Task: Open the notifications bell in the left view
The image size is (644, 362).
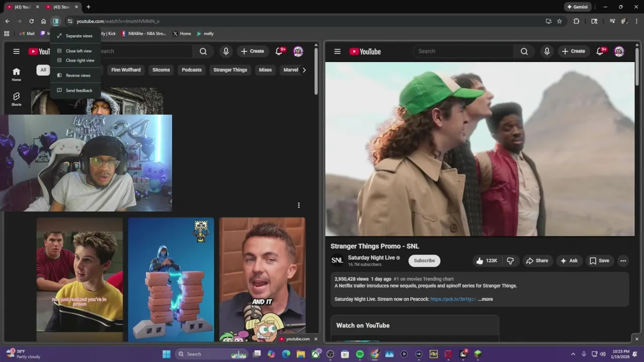Action: [279, 51]
